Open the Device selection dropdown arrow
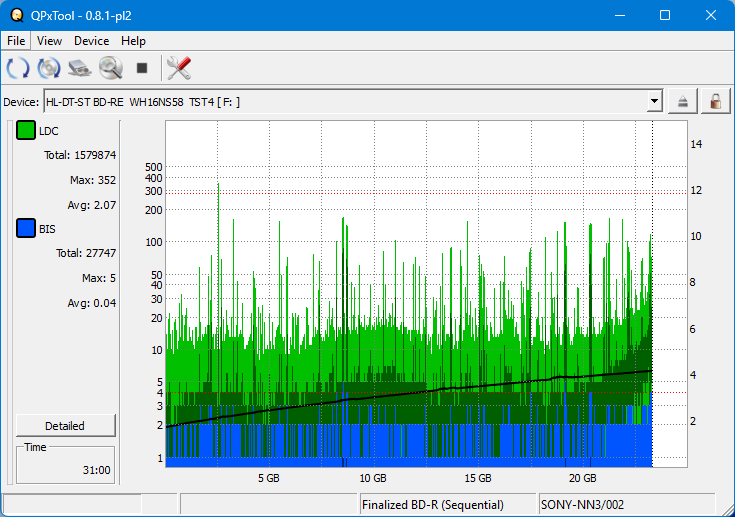The image size is (735, 517). [654, 101]
